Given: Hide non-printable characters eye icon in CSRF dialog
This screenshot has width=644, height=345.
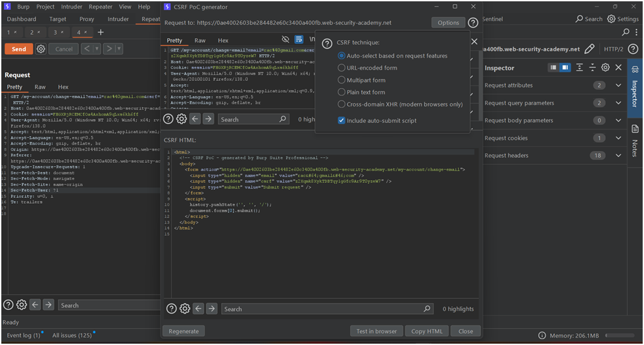Looking at the screenshot, I should pos(285,40).
